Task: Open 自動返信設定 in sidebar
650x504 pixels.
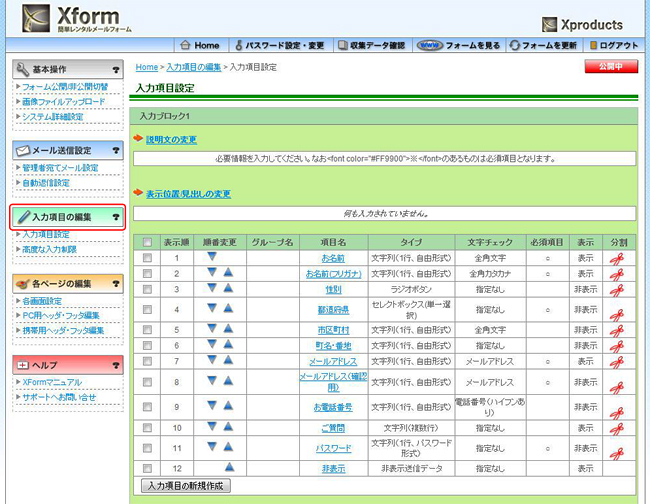Action: tap(46, 183)
